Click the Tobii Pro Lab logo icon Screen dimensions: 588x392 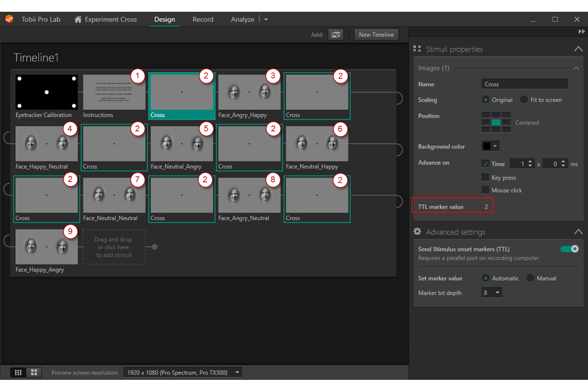pos(9,19)
